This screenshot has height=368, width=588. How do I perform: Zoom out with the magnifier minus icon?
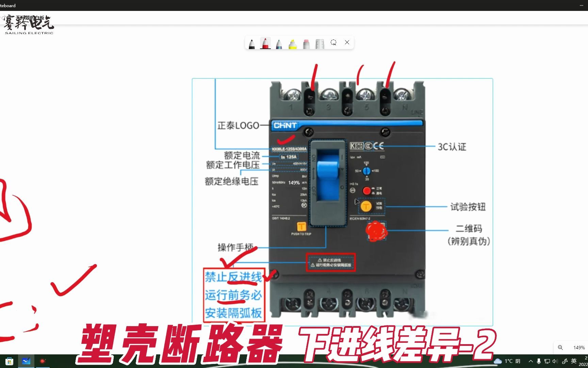coord(560,348)
